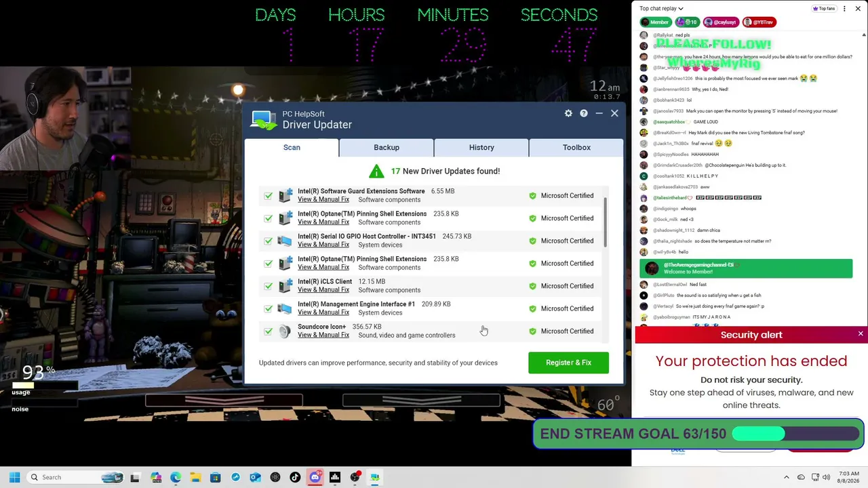Expand the Top chat replay dropdown
The width and height of the screenshot is (868, 488).
coord(661,9)
